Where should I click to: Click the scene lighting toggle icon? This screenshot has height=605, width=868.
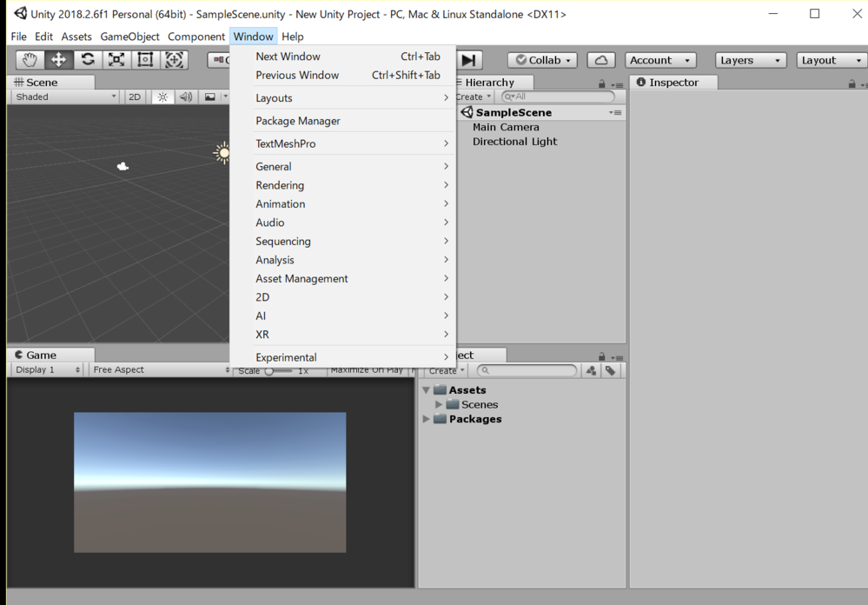162,96
